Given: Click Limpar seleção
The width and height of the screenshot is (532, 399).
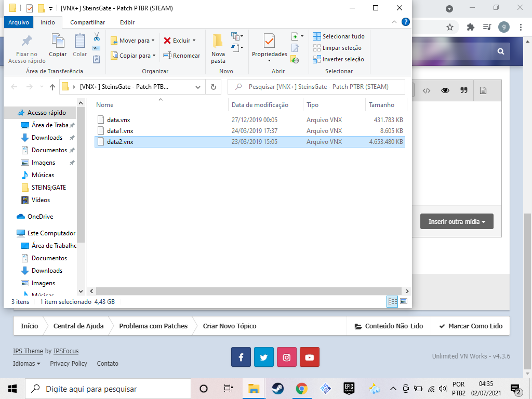Looking at the screenshot, I should tap(337, 48).
